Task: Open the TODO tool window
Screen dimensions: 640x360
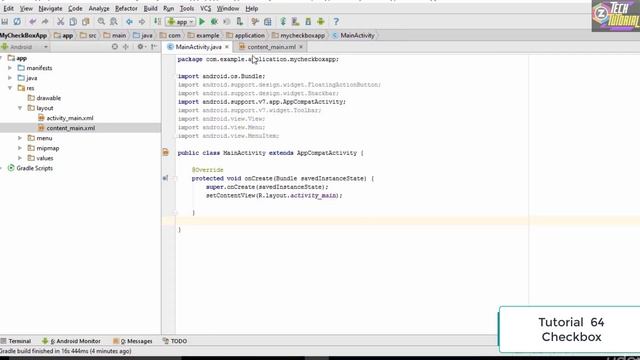Action: 175,341
